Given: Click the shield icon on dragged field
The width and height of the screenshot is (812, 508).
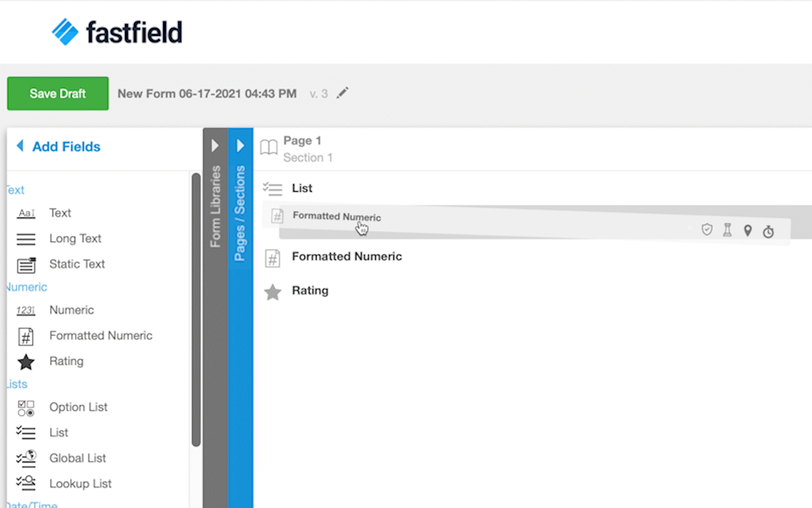Looking at the screenshot, I should pos(707,229).
